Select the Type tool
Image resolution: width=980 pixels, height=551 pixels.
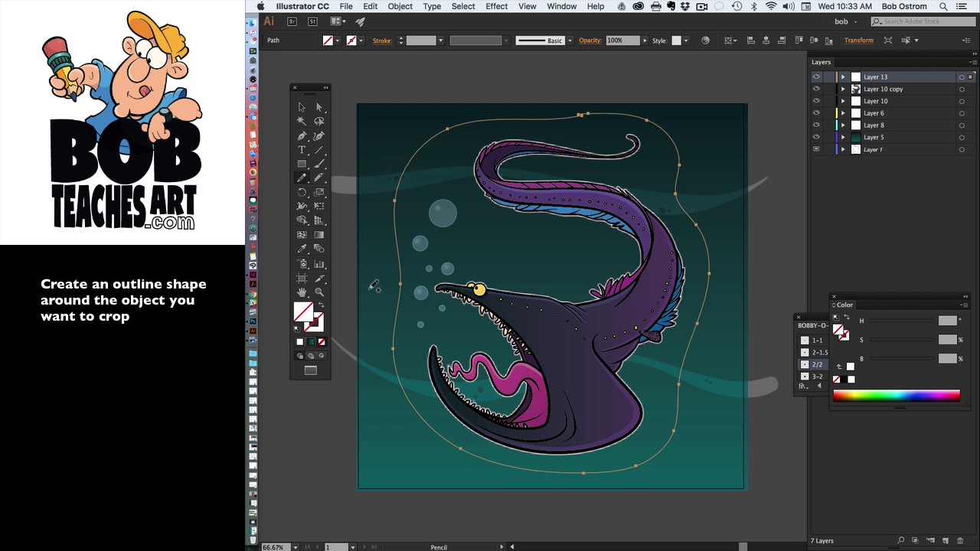click(x=302, y=150)
